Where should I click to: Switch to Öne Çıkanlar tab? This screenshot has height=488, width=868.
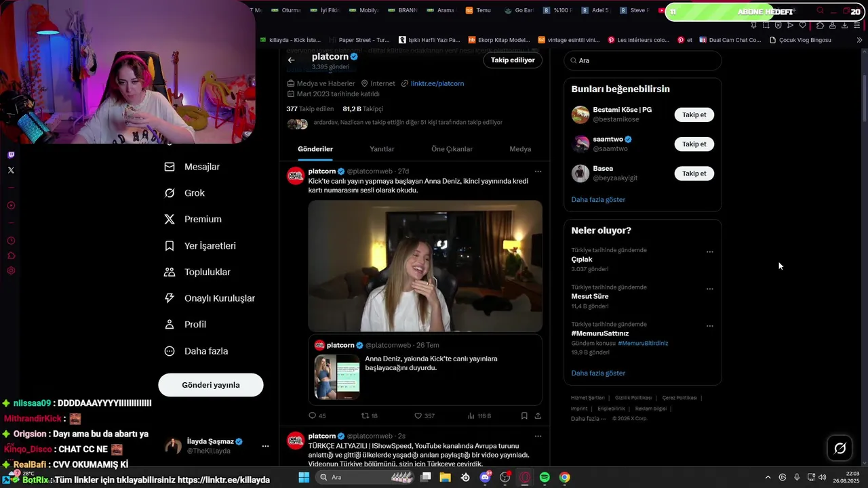(x=452, y=149)
